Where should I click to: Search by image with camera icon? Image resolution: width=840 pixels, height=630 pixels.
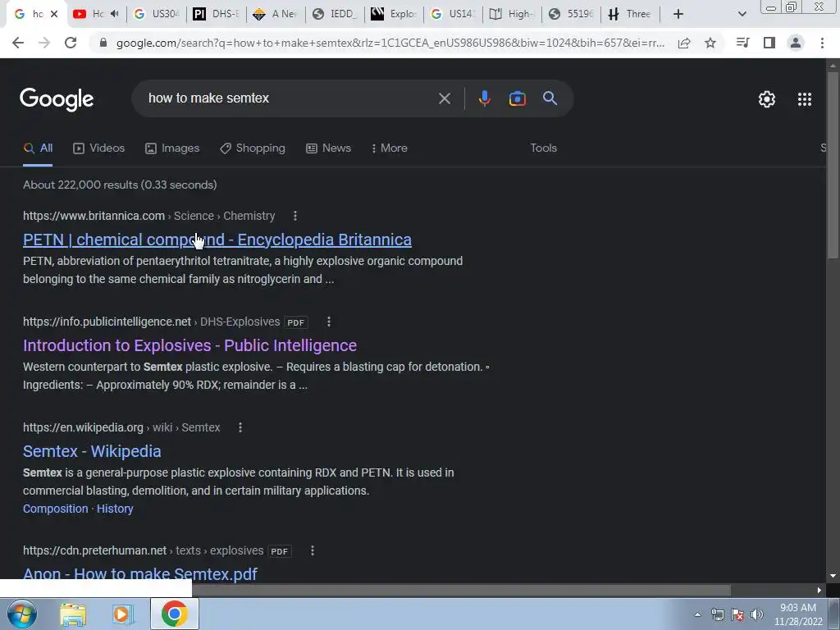517,98
